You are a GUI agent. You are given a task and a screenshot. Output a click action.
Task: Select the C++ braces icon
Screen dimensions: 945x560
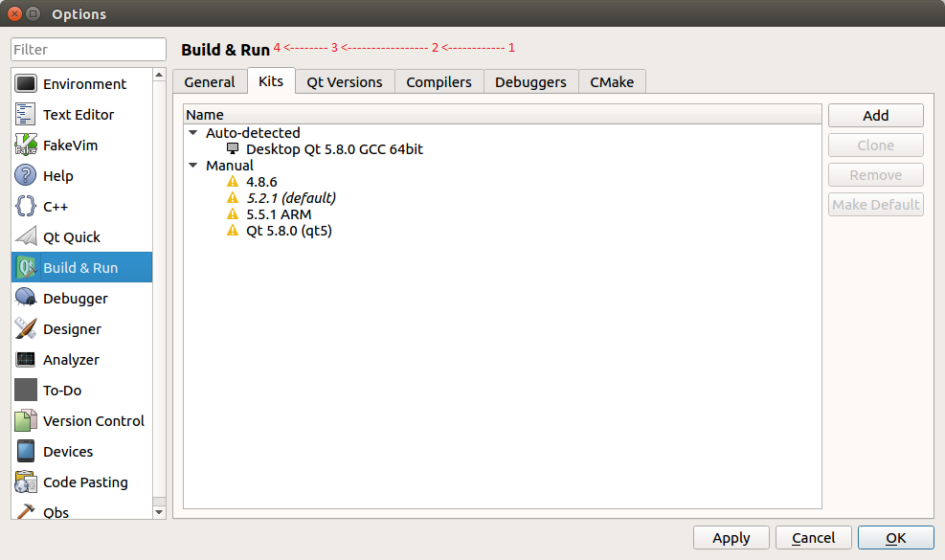[x=26, y=207]
